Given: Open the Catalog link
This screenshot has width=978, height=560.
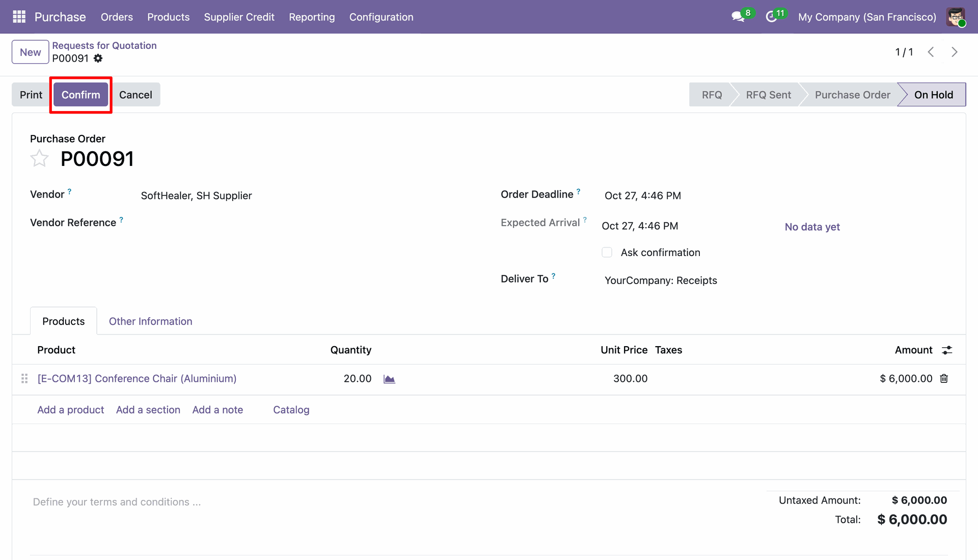Looking at the screenshot, I should click(291, 410).
